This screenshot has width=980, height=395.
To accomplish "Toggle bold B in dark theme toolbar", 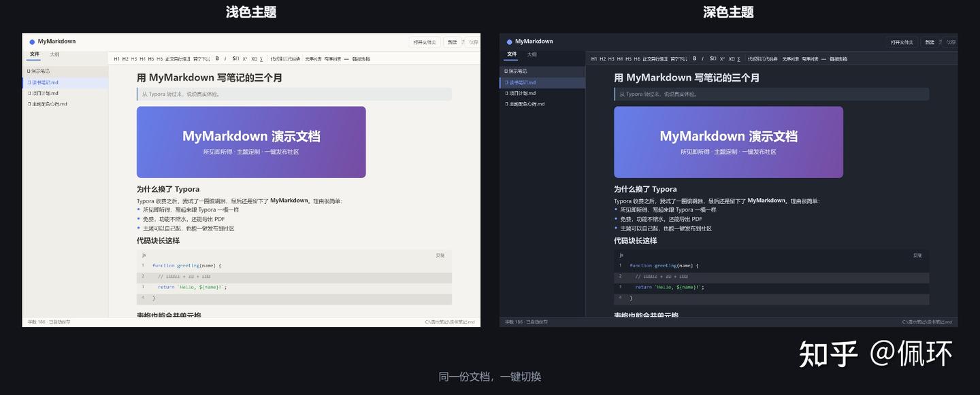I will point(694,58).
